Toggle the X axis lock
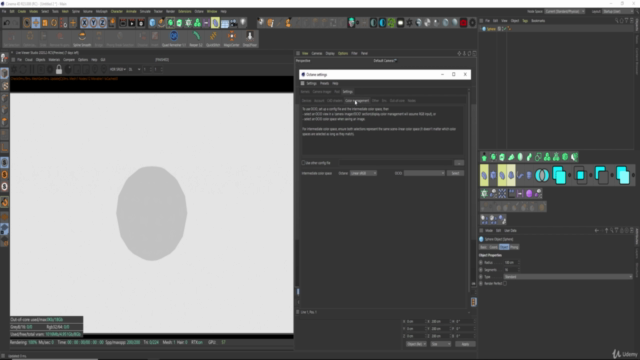Image resolution: width=640 pixels, height=360 pixels. point(84,23)
